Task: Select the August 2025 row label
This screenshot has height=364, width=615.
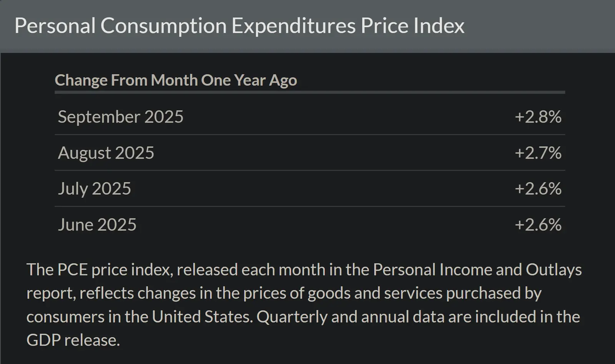Action: 106,153
